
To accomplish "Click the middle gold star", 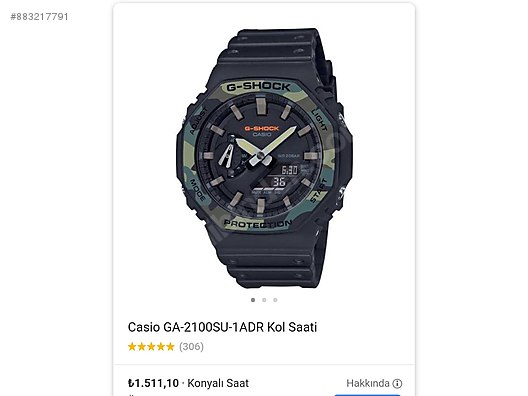I will 151,346.
